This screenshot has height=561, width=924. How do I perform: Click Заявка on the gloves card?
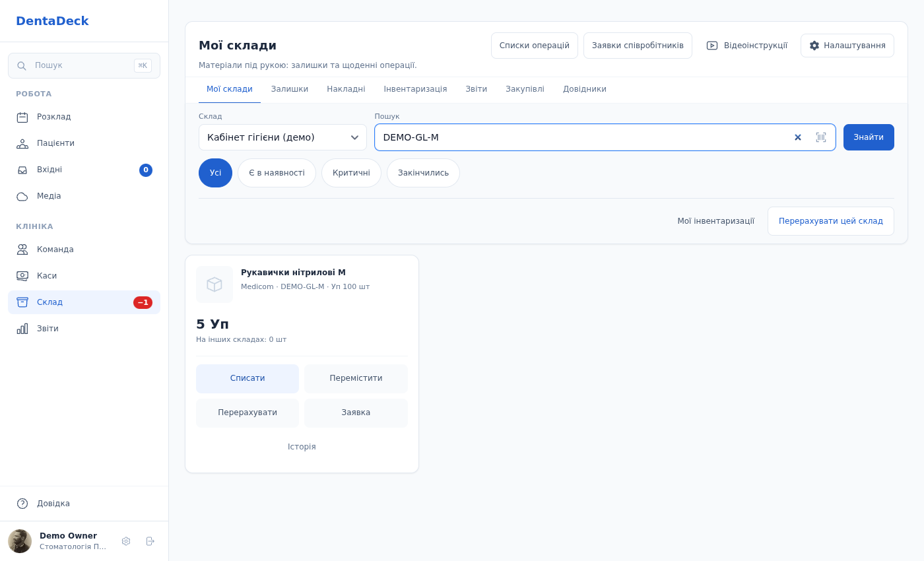point(356,413)
